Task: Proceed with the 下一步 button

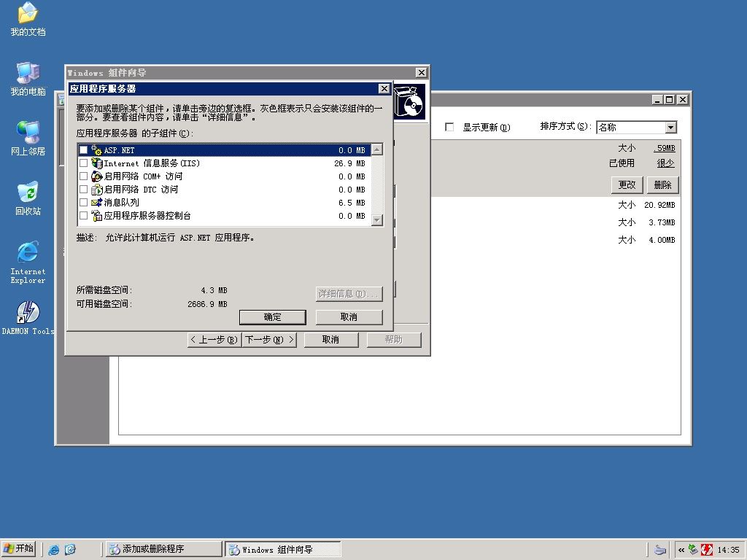Action: point(269,340)
